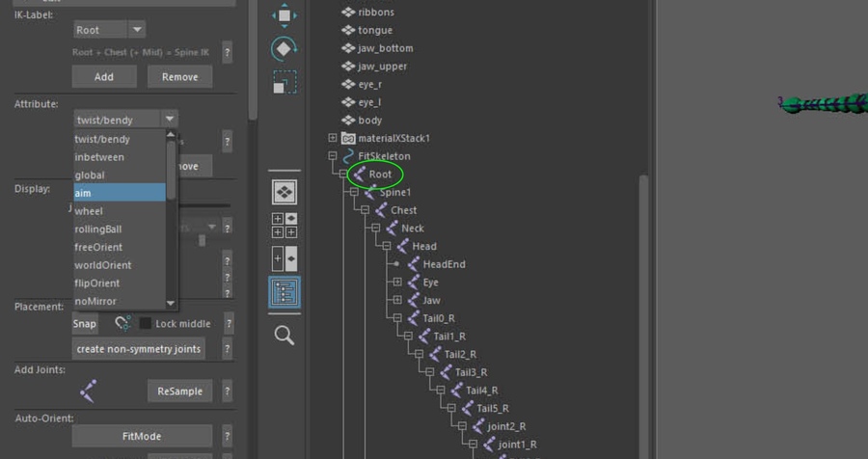
Task: Click 'create non-symmetry joints' button
Action: point(141,349)
